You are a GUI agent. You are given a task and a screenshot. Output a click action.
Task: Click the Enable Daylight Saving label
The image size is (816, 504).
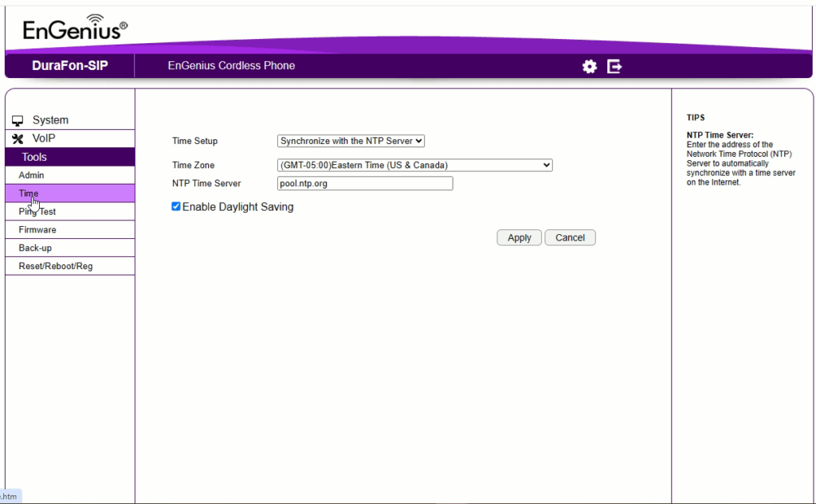(237, 207)
